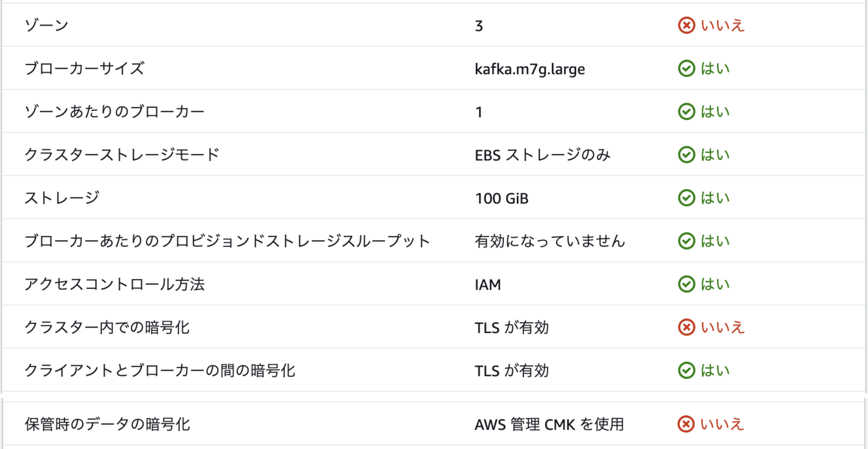Click red X icon for クラスター内での暗号化

(x=686, y=327)
